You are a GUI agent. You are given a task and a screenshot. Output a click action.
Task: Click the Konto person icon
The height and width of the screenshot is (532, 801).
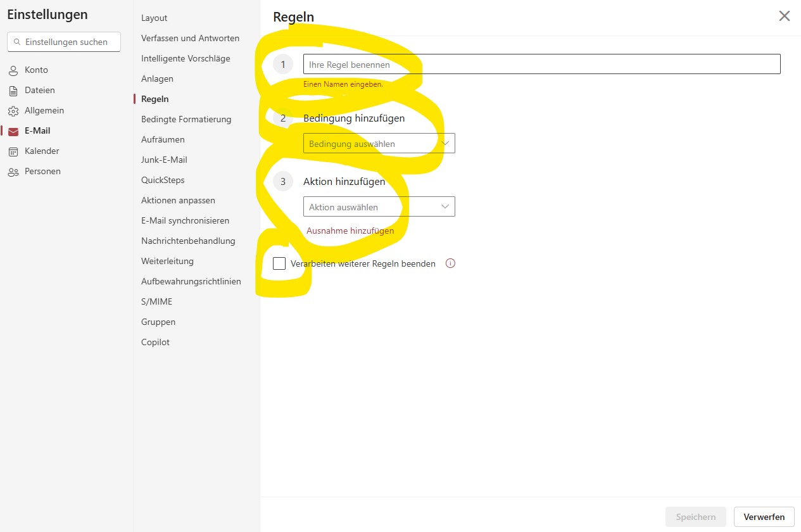(x=13, y=70)
